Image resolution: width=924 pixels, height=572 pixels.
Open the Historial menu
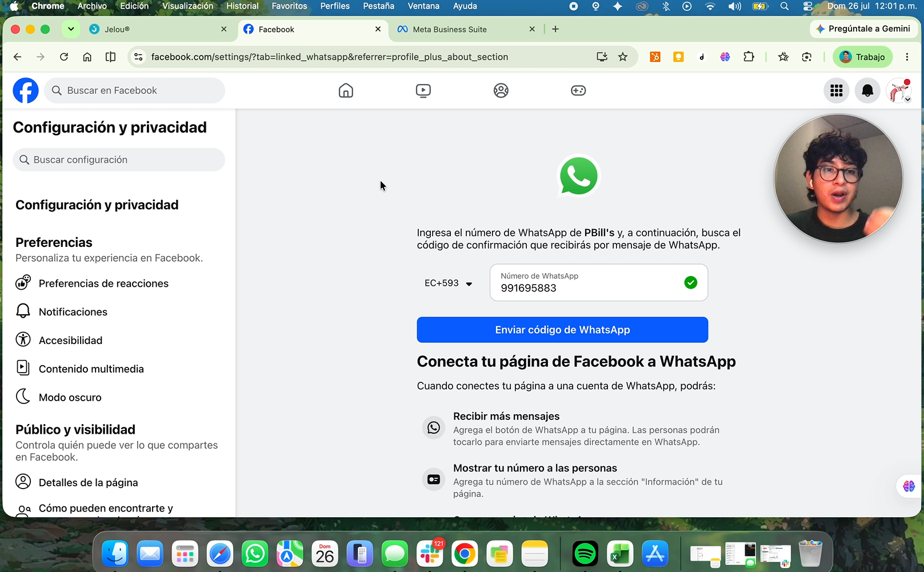242,6
